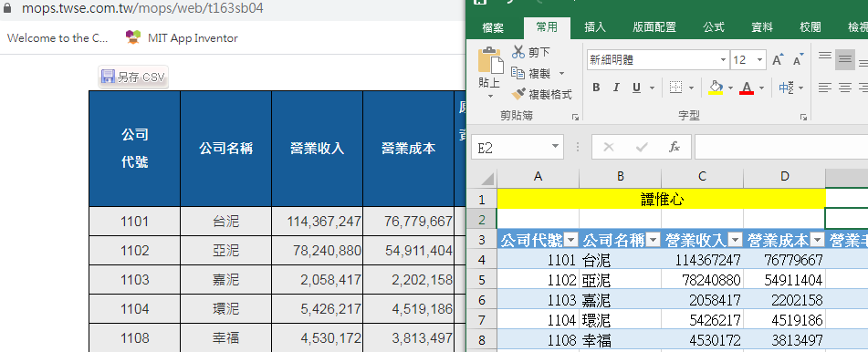This screenshot has height=352, width=868.
Task: Open MIT App Inventor bookmark
Action: pos(182,37)
